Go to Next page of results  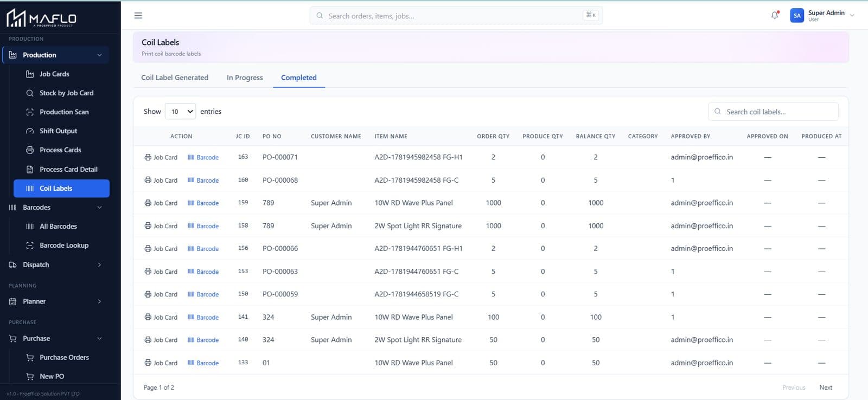(x=826, y=388)
